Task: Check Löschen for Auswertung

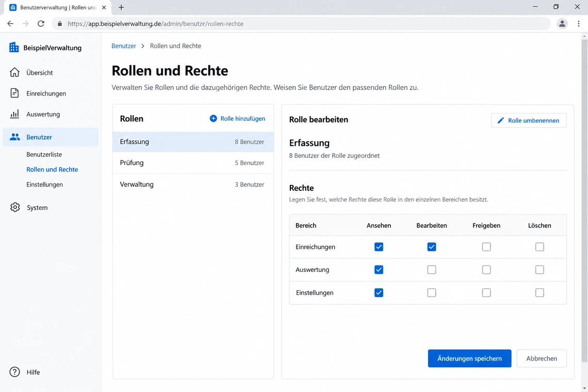Action: 540,270
